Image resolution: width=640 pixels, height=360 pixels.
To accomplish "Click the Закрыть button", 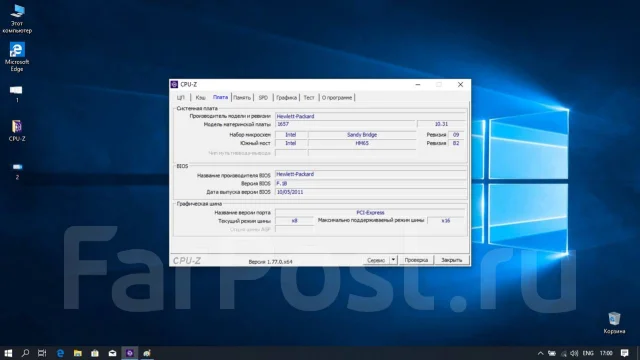I will pyautogui.click(x=451, y=260).
